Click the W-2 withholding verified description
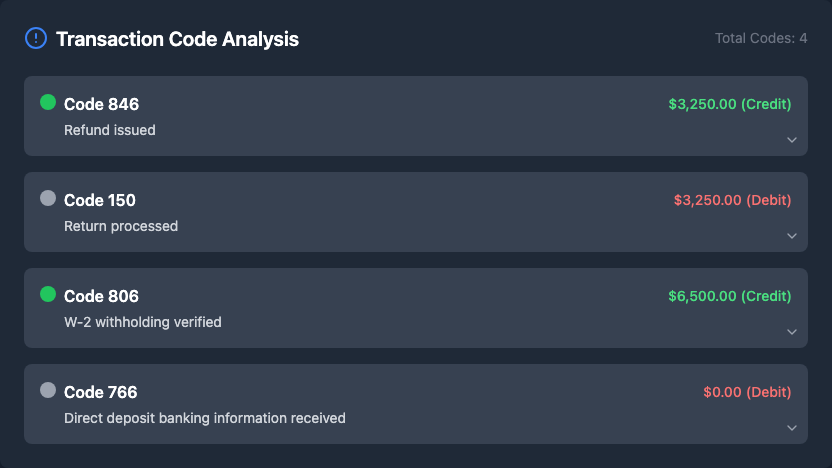Viewport: 832px width, 468px height. pos(143,322)
